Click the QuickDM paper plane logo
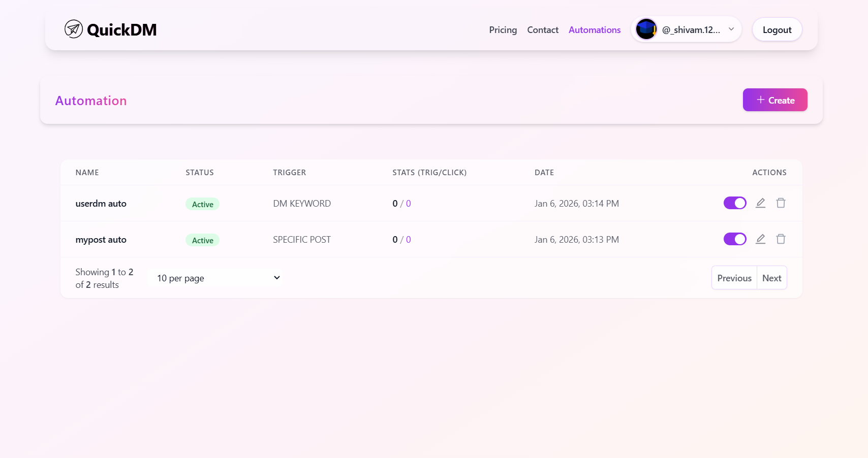The image size is (868, 458). (73, 29)
